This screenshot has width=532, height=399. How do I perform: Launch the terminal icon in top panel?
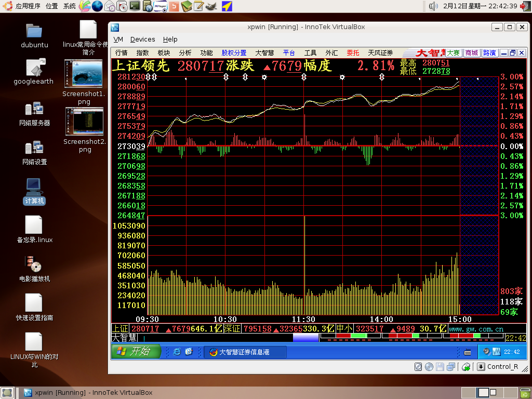pos(135,6)
